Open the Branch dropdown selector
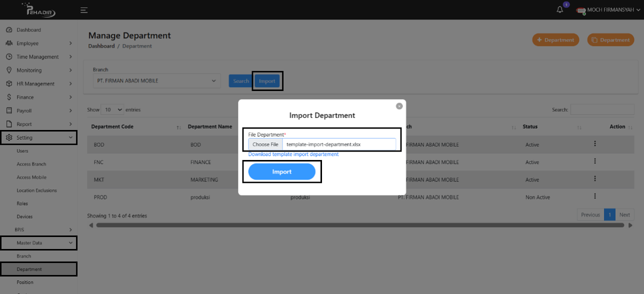 (x=156, y=81)
